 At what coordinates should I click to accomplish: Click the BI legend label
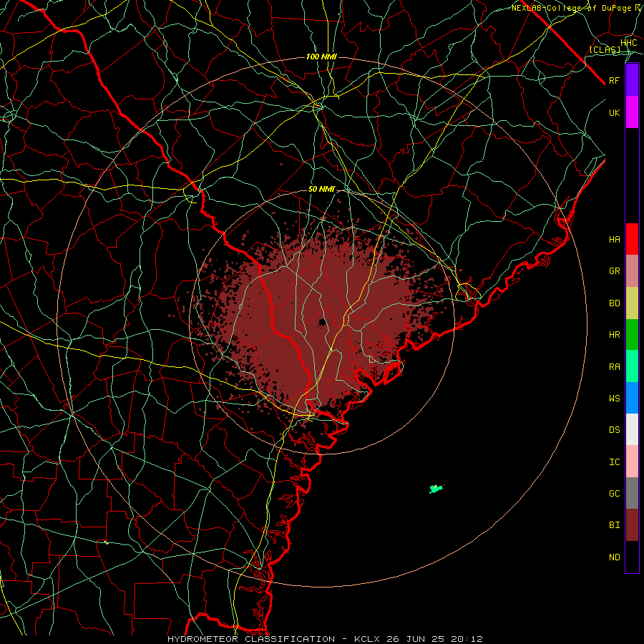pyautogui.click(x=614, y=525)
